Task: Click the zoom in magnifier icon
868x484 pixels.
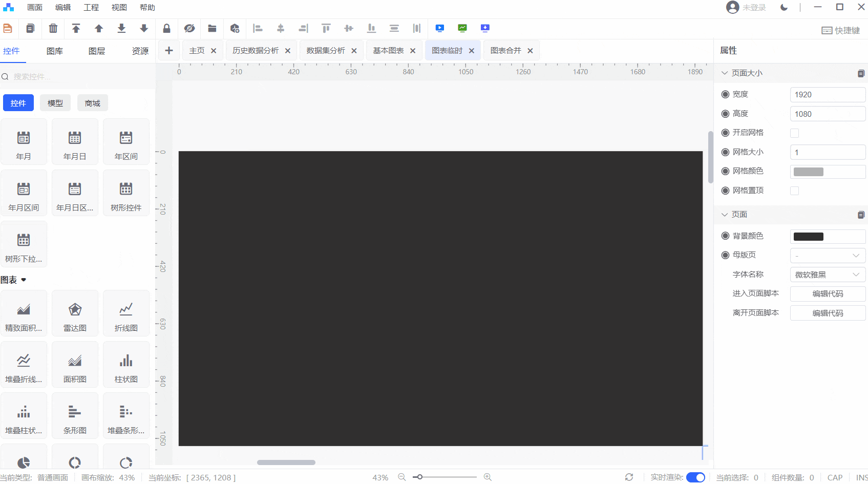Action: pos(488,477)
